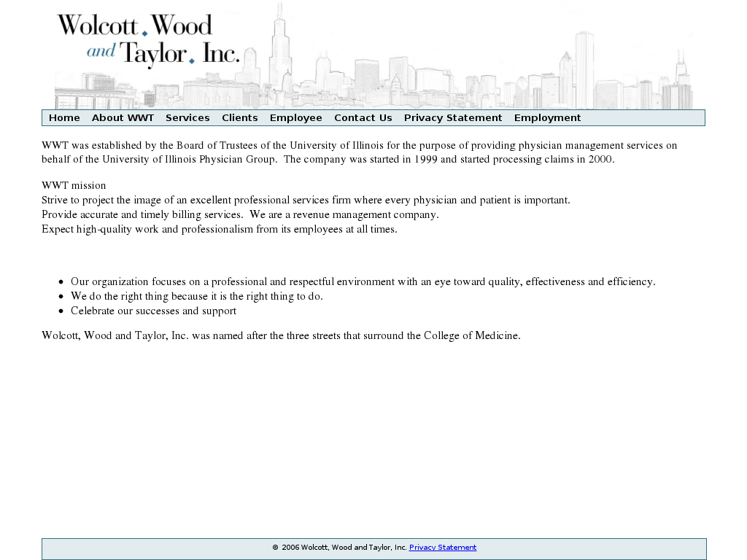Select Clients in the navigation bar
Screen dimensions: 747x560
[x=239, y=117]
